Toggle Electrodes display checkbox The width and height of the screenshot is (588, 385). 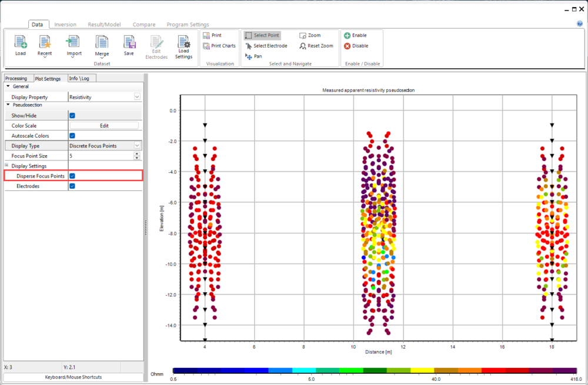pyautogui.click(x=72, y=186)
